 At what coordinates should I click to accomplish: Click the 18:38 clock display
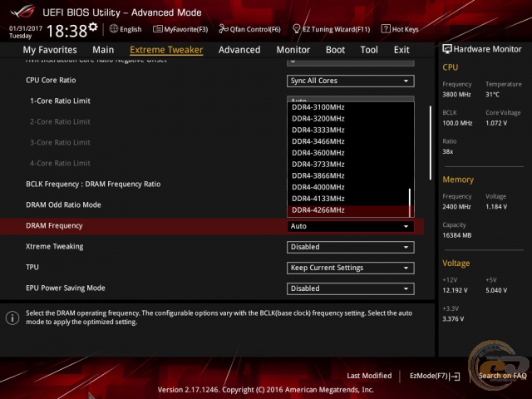click(66, 32)
